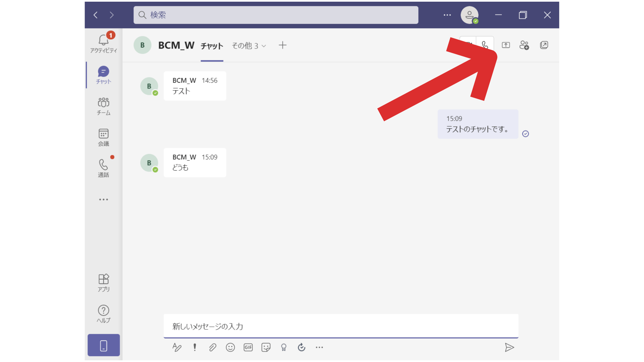The width and height of the screenshot is (644, 362).
Task: Click the add people icon
Action: (x=524, y=45)
